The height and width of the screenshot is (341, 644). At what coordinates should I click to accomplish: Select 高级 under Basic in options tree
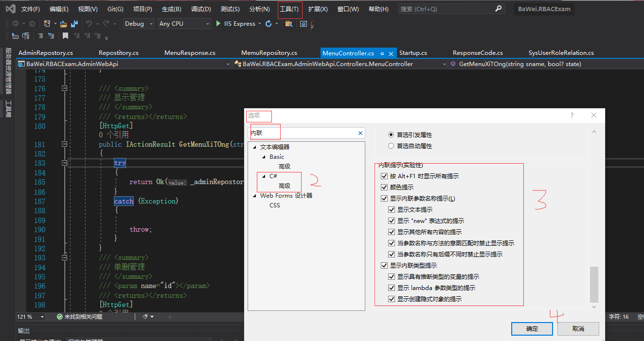(x=285, y=167)
